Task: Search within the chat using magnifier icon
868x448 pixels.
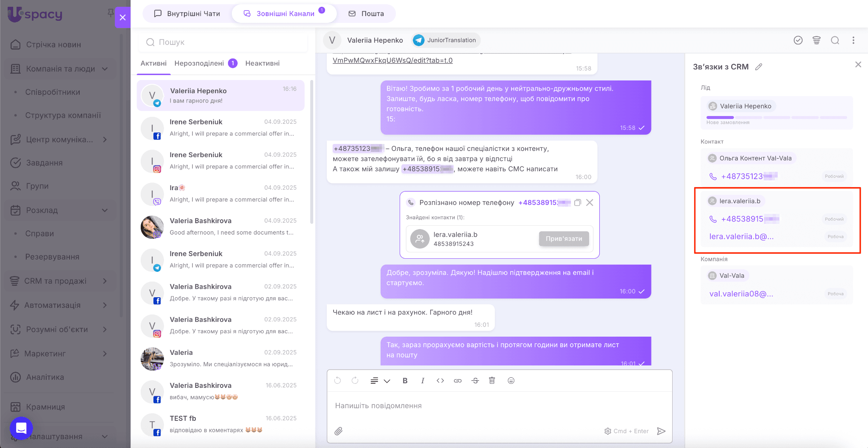Action: click(x=835, y=40)
